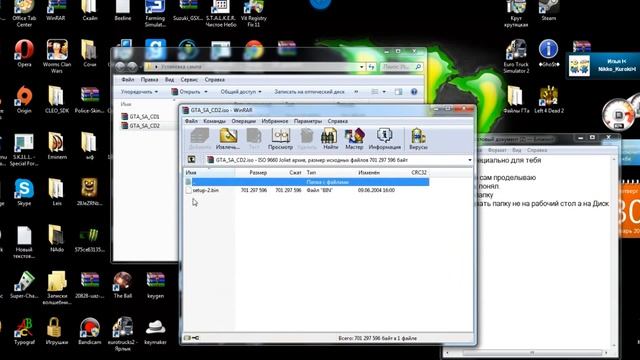Open the Explorer address bar history dropdown
Image resolution: width=640 pixels, height=360 pixels.
pos(362,67)
